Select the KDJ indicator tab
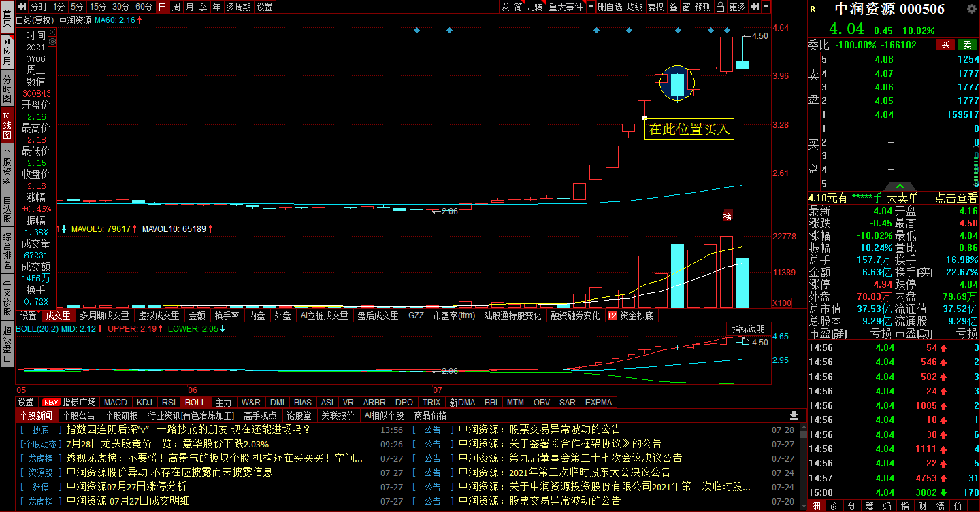Screen dimensions: 980x512 tap(144, 403)
